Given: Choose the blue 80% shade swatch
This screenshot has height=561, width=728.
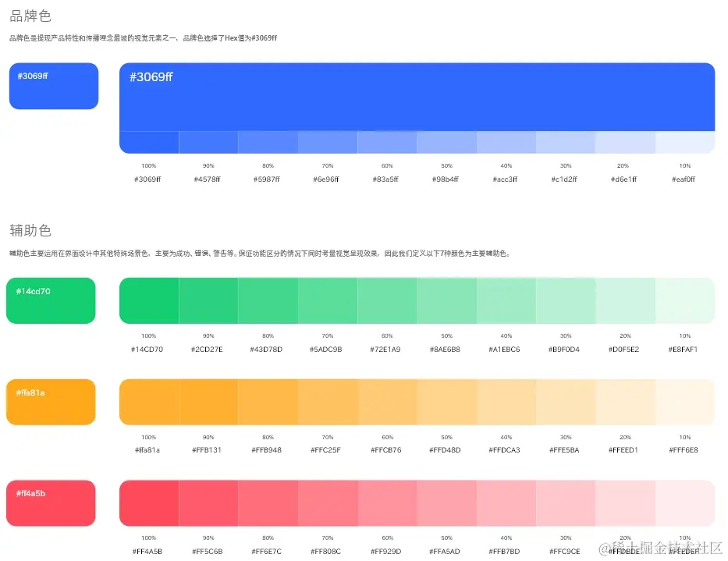Looking at the screenshot, I should 268,142.
